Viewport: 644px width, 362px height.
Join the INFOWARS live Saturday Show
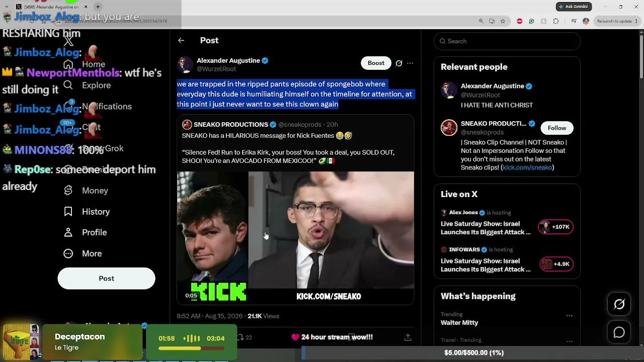pos(486,265)
